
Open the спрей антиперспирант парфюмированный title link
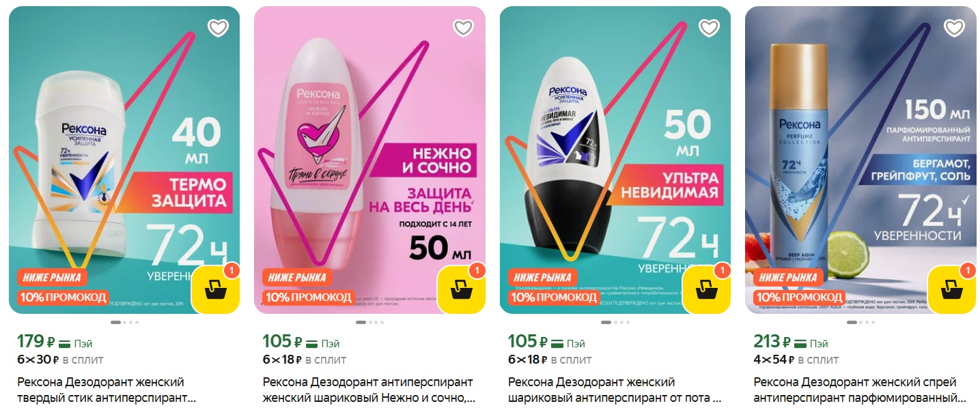point(860,390)
